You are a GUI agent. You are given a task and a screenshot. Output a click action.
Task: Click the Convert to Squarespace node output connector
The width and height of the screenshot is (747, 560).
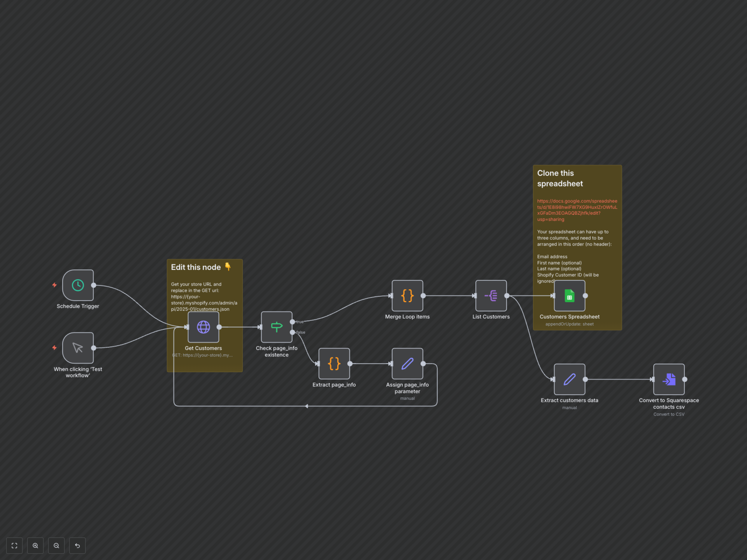(x=685, y=379)
